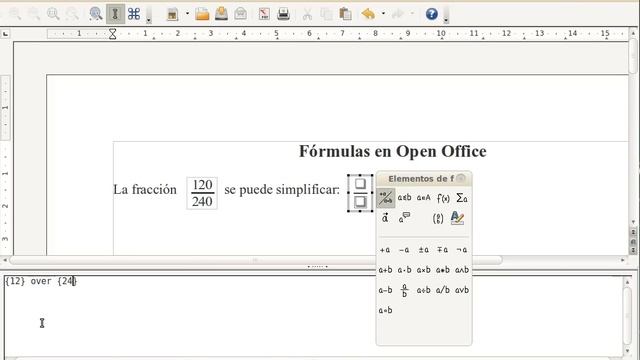640x360 pixels.
Task: Select Relations category (a≤b) in Elements panel
Action: tap(404, 198)
